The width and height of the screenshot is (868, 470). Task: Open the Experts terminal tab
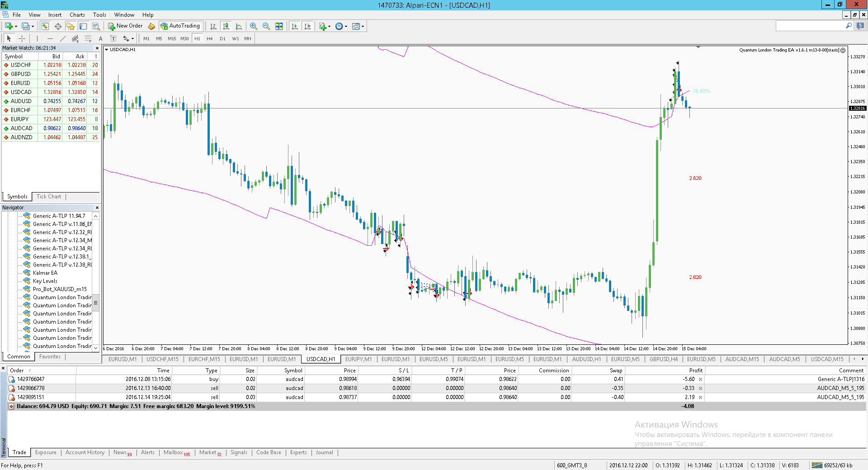pos(298,452)
